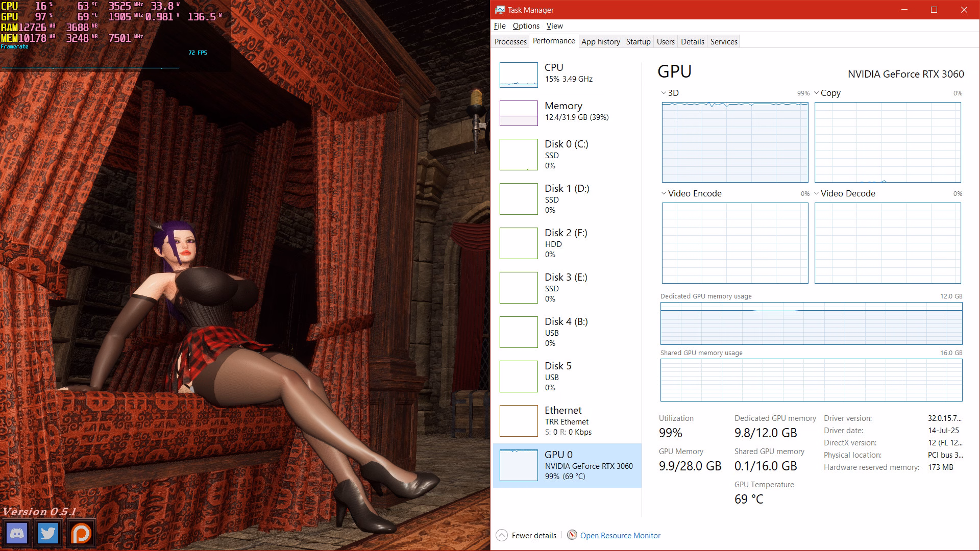This screenshot has height=551, width=980.
Task: Click the Fewer details button
Action: coord(534,536)
